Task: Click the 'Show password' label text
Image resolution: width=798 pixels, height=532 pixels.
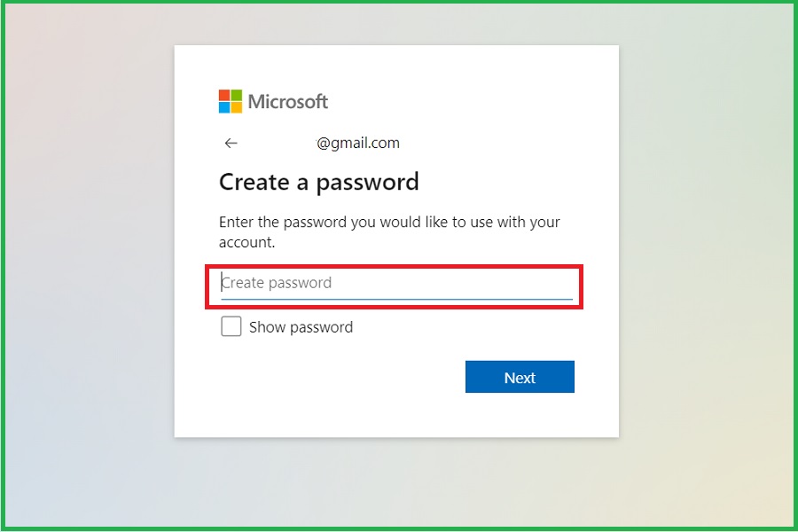Action: tap(301, 327)
